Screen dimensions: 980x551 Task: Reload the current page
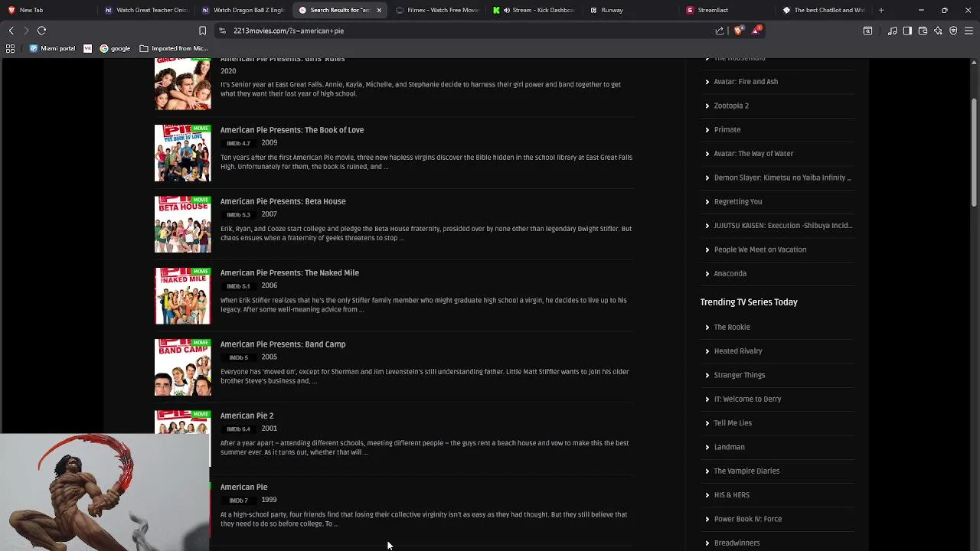[x=42, y=31]
